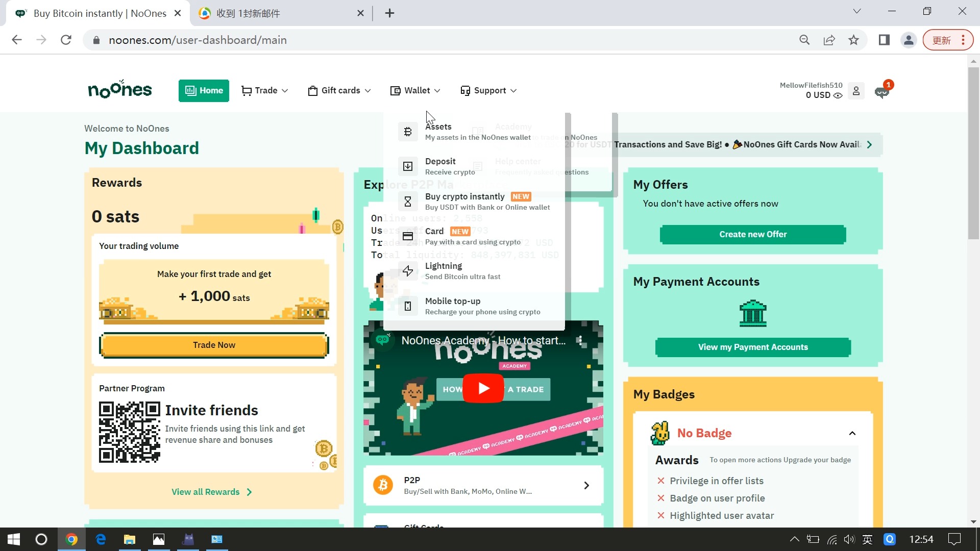980x551 pixels.
Task: Click the Bitcoin P2P icon
Action: pos(383,485)
